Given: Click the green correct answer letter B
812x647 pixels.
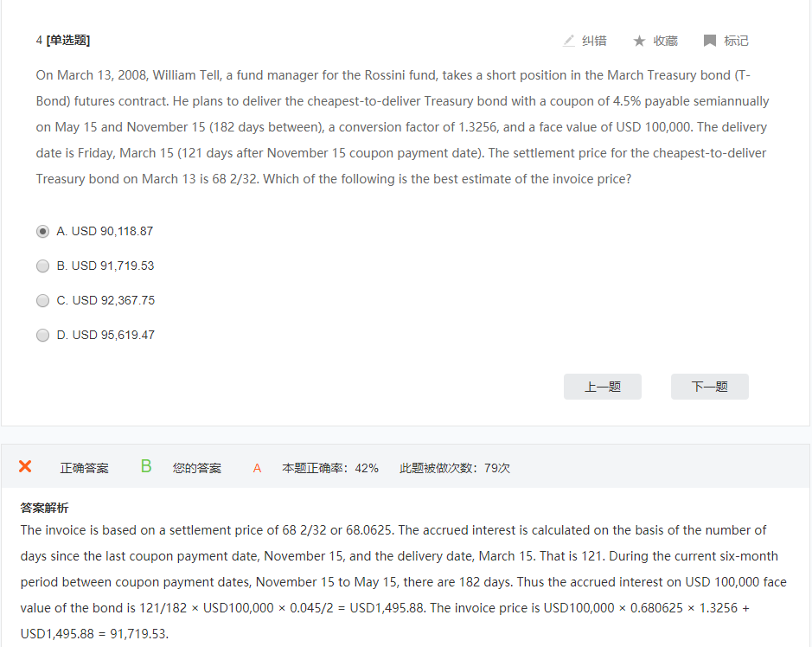Looking at the screenshot, I should (146, 467).
